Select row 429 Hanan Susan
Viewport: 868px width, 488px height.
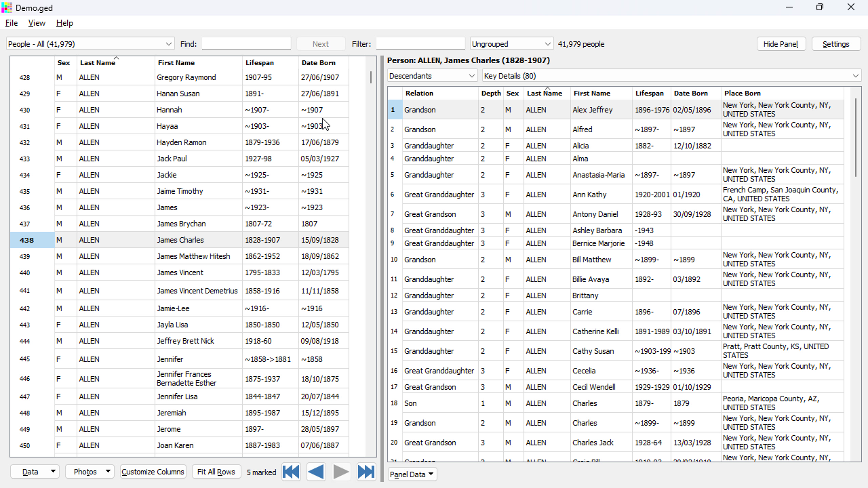point(180,94)
